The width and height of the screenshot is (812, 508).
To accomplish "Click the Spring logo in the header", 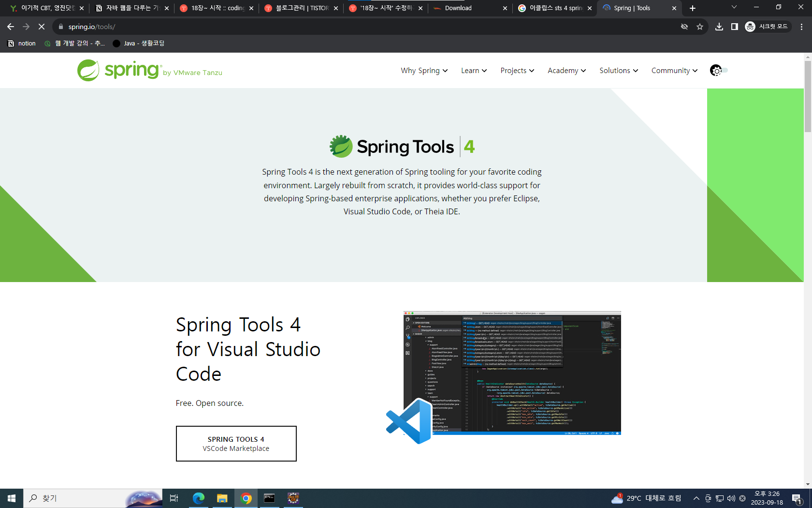I will 150,71.
